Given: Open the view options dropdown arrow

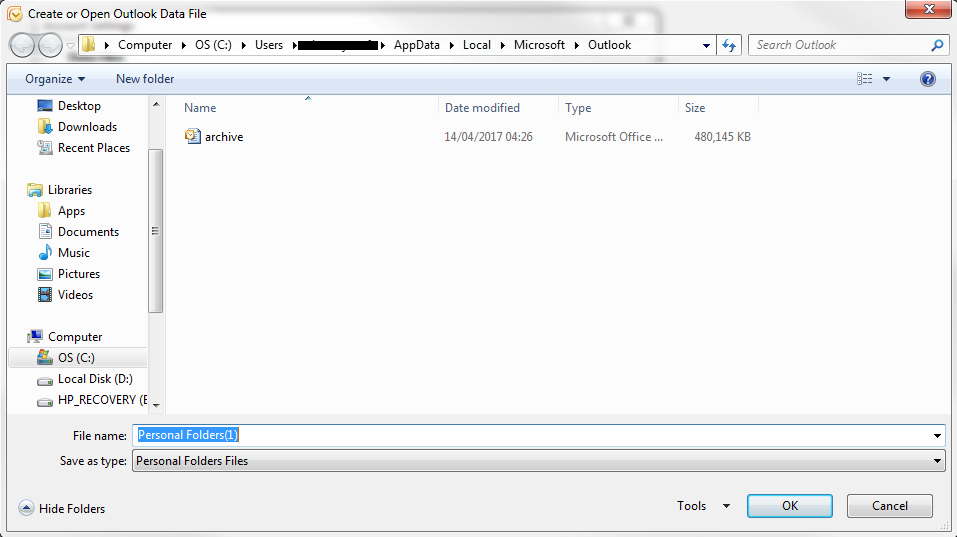Looking at the screenshot, I should coord(886,79).
